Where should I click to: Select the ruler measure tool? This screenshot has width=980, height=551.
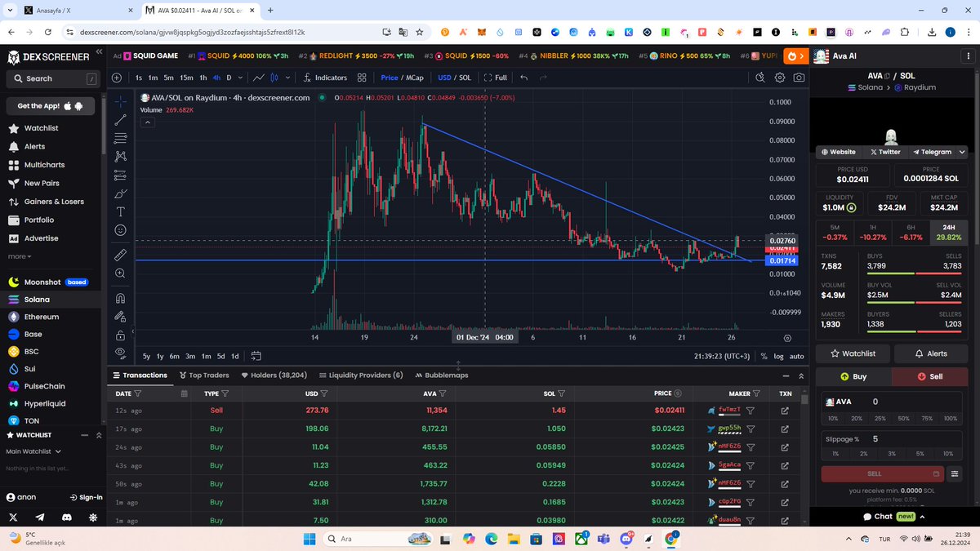[120, 255]
